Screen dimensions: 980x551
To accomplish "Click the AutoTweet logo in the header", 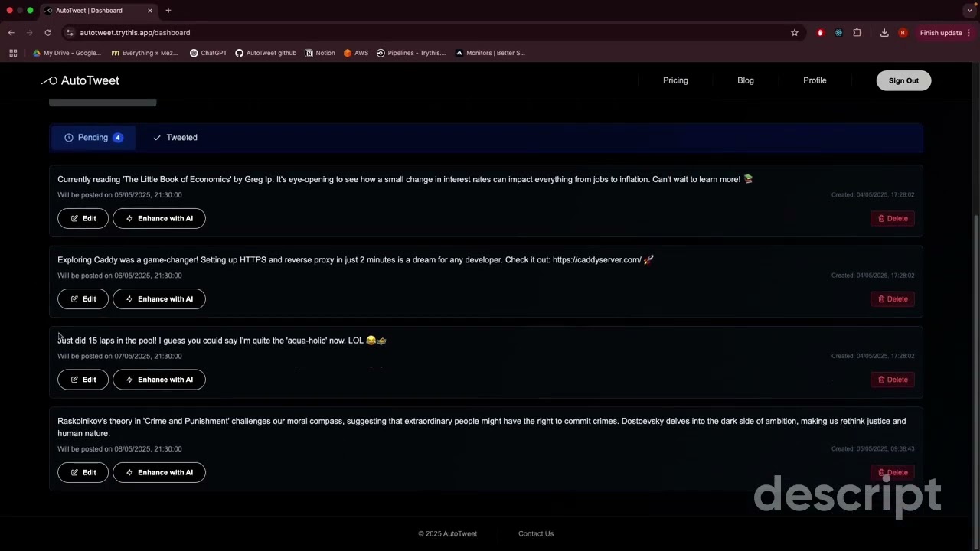I will [80, 80].
